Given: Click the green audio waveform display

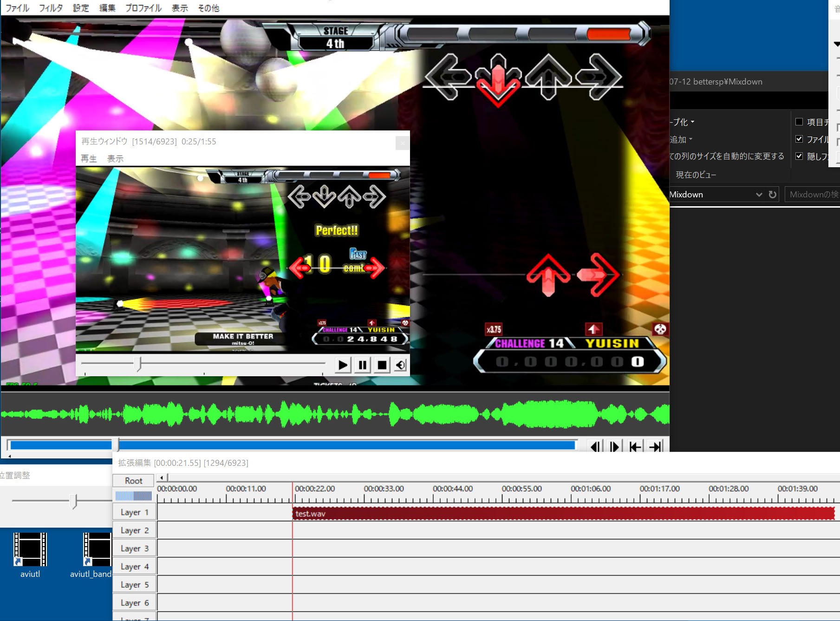Looking at the screenshot, I should [335, 413].
